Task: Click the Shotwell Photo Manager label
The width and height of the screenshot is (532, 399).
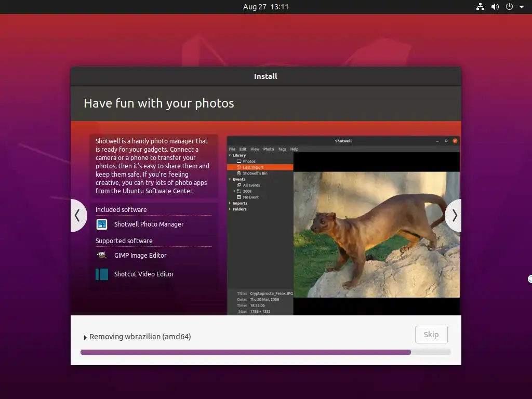Action: 149,224
